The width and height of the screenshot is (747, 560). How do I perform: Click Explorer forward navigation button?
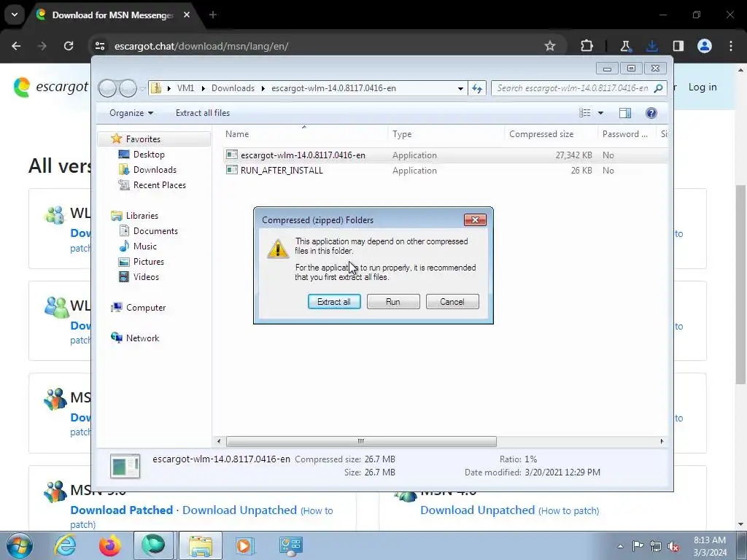tap(128, 88)
